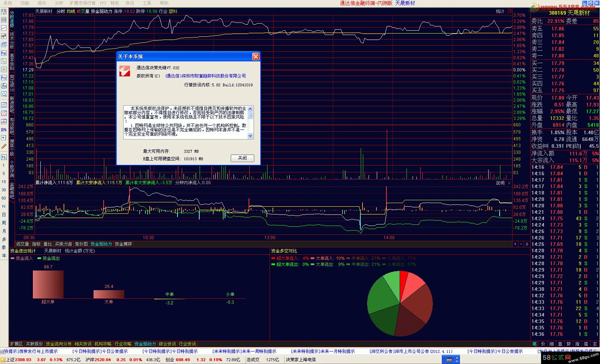Click the quote list icon in left toolbar
600x364 pixels.
[x=4, y=20]
